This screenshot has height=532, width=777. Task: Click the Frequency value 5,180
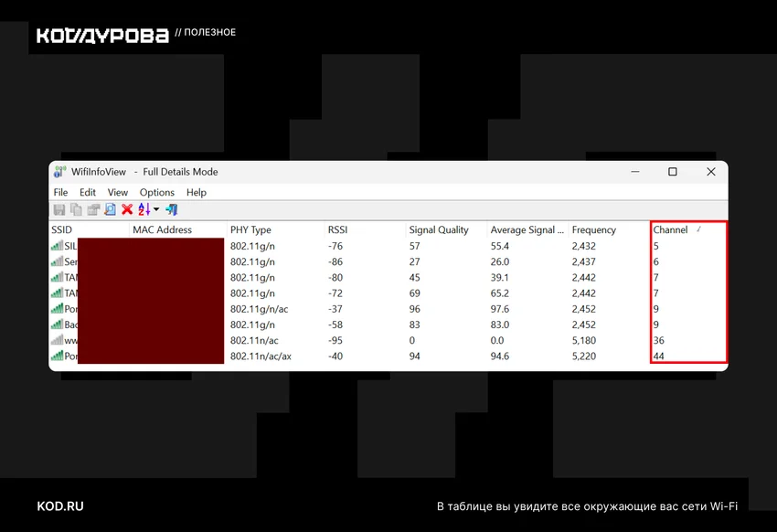coord(584,340)
